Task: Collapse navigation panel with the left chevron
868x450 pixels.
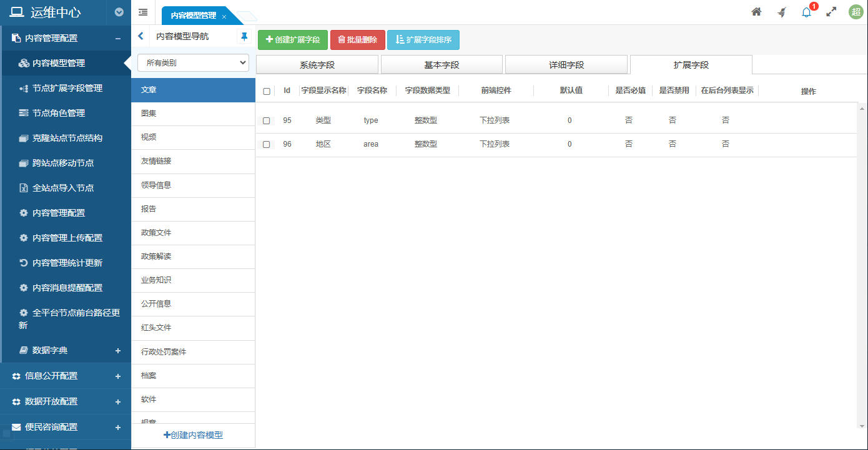Action: click(141, 37)
